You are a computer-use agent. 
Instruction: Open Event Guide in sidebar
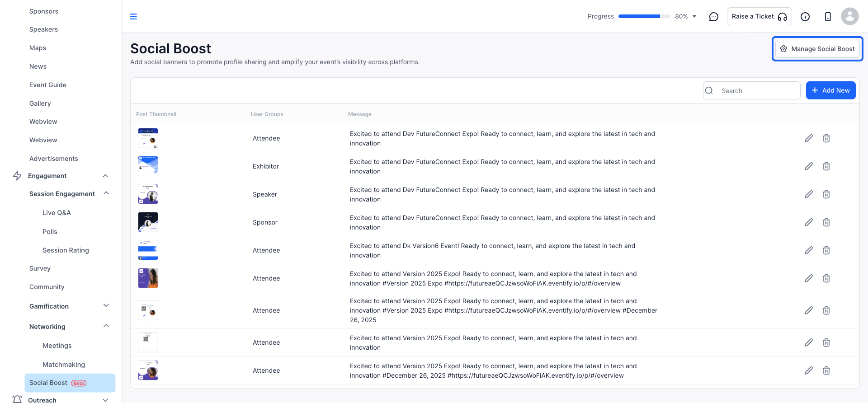point(48,85)
